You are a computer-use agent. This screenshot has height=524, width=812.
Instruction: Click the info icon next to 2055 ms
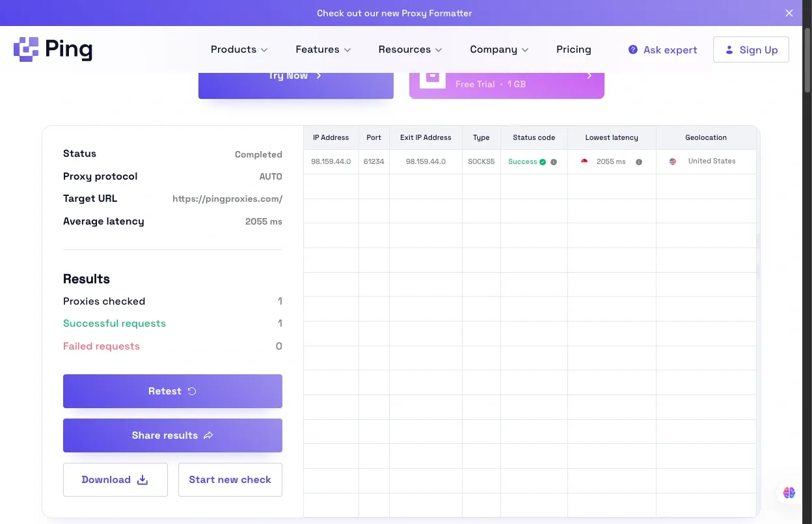pyautogui.click(x=639, y=162)
